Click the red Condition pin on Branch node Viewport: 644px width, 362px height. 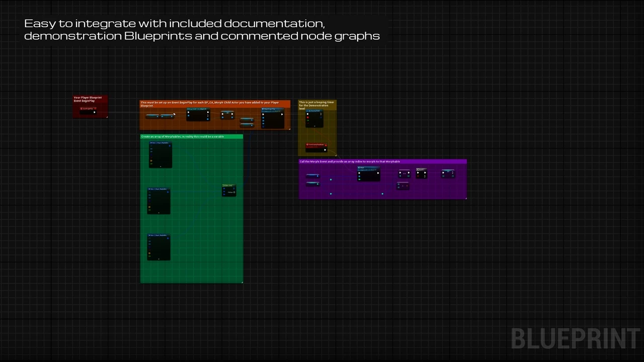(x=419, y=176)
